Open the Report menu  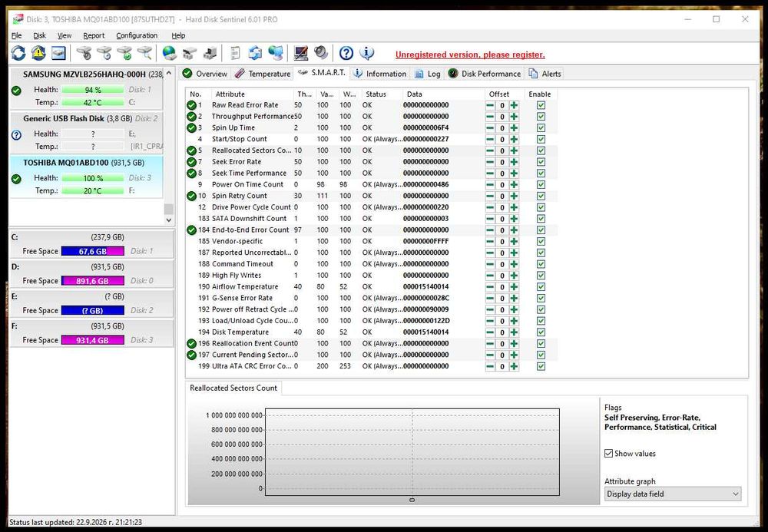[94, 35]
